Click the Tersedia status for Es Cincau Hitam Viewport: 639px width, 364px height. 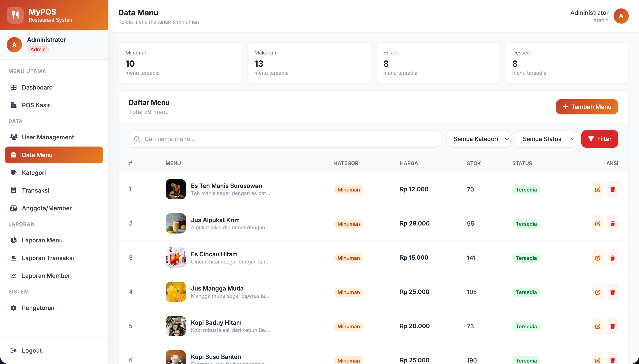tap(526, 258)
